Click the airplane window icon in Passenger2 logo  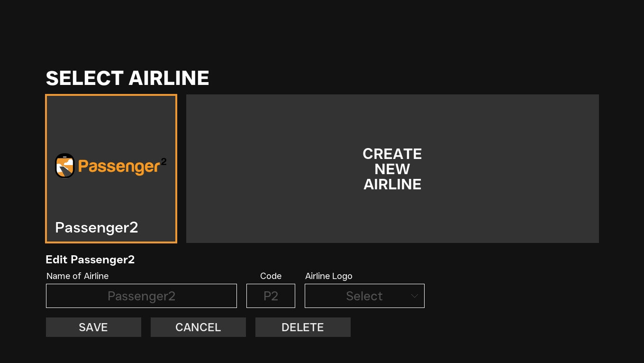(x=64, y=166)
